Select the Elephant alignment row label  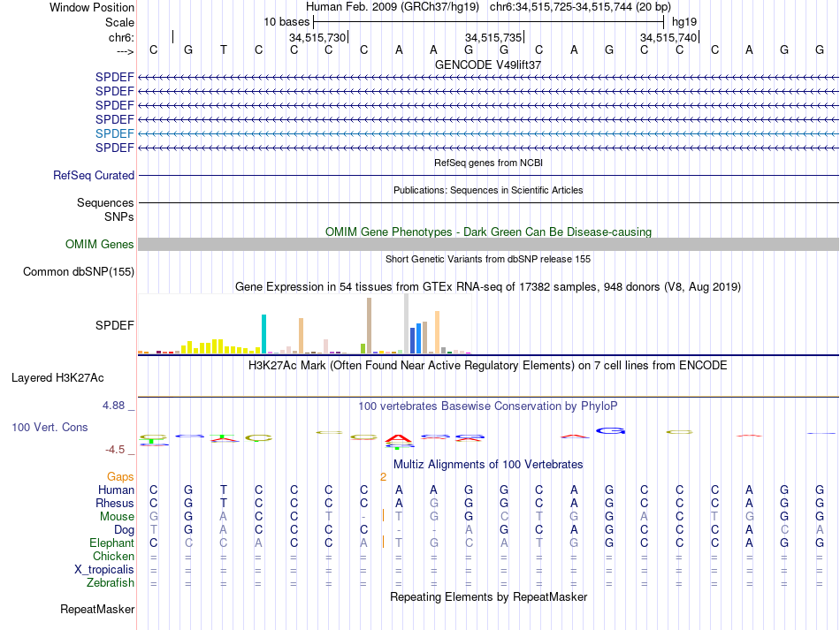pyautogui.click(x=111, y=543)
